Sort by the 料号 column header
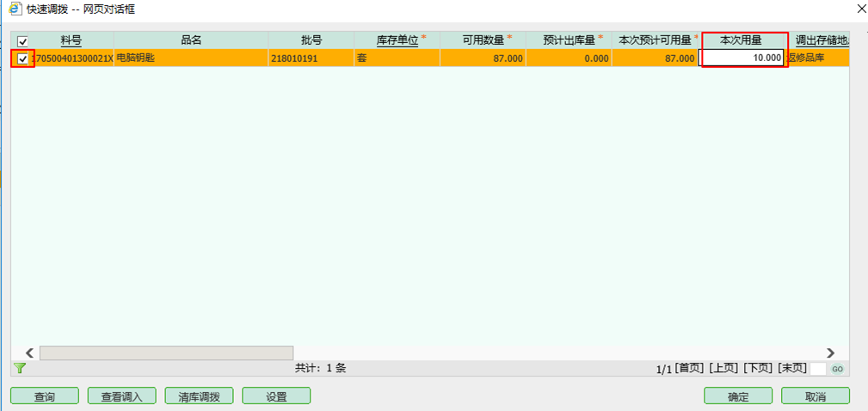This screenshot has height=411, width=868. (x=71, y=40)
